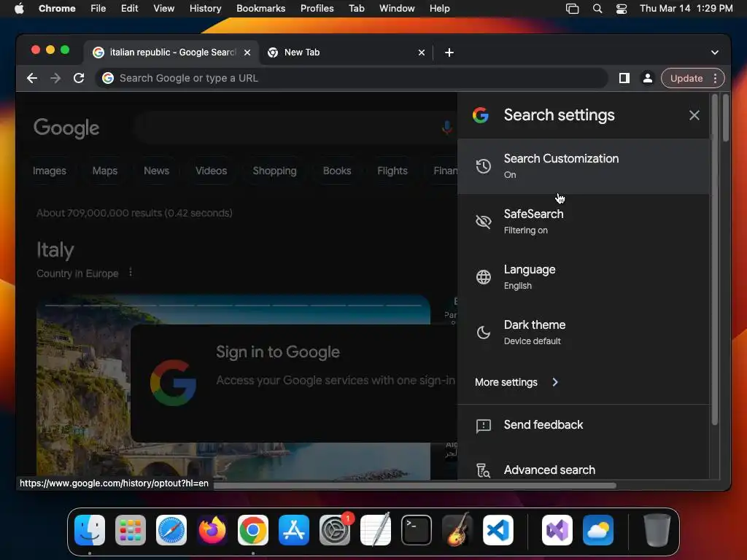Expand More settings chevron
This screenshot has width=747, height=560.
point(555,382)
